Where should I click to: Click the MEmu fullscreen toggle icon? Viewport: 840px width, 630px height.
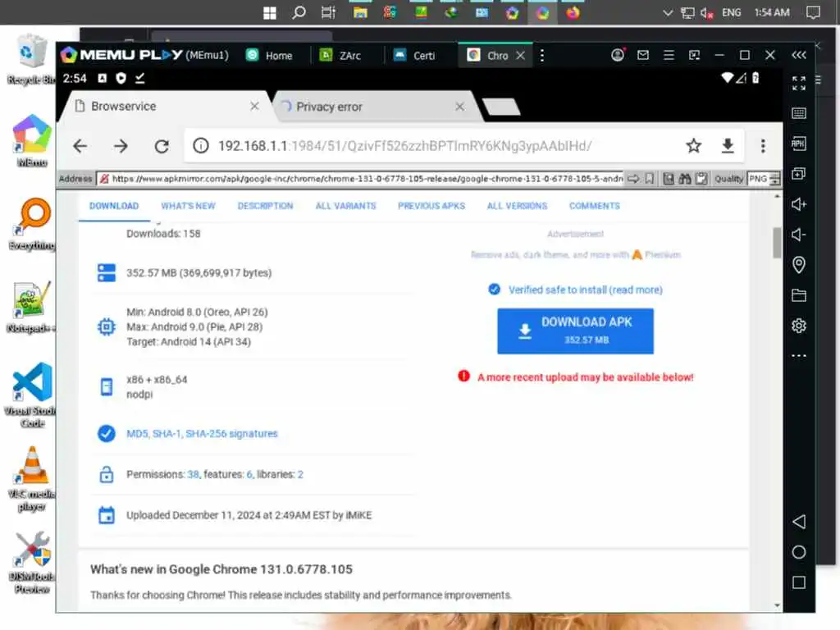click(798, 83)
